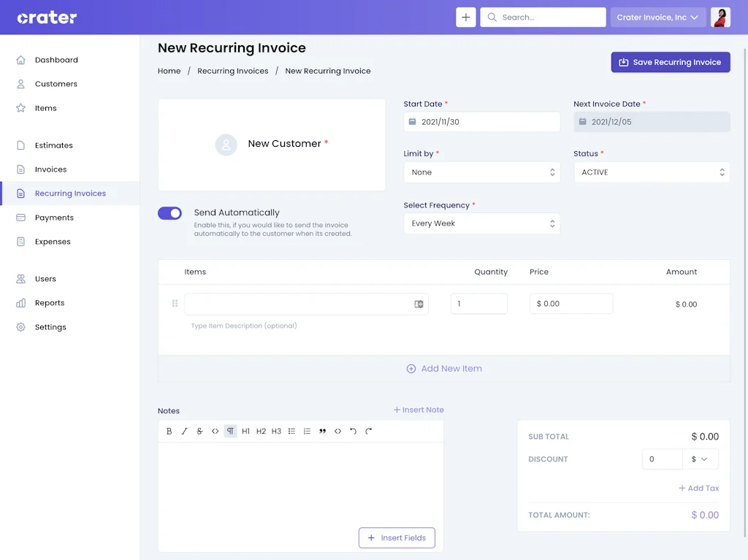The image size is (748, 560).
Task: Click the Add Tax link
Action: pyautogui.click(x=698, y=488)
